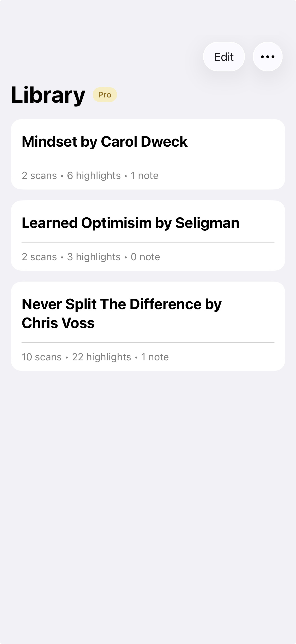Tap the "22 highlights" count
296x644 pixels.
coord(101,357)
